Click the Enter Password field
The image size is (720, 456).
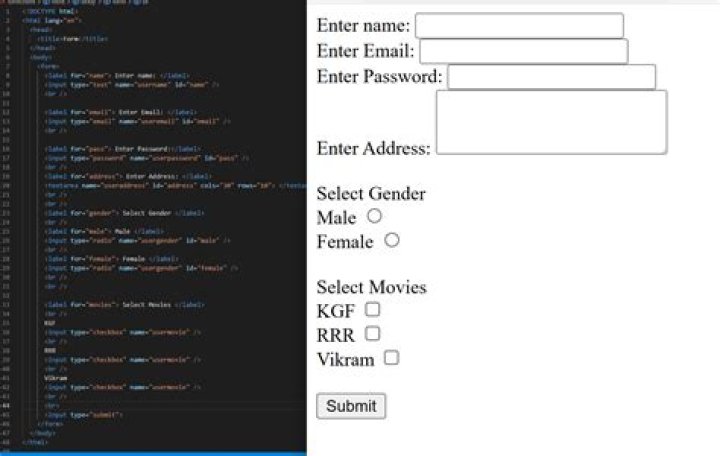(551, 77)
